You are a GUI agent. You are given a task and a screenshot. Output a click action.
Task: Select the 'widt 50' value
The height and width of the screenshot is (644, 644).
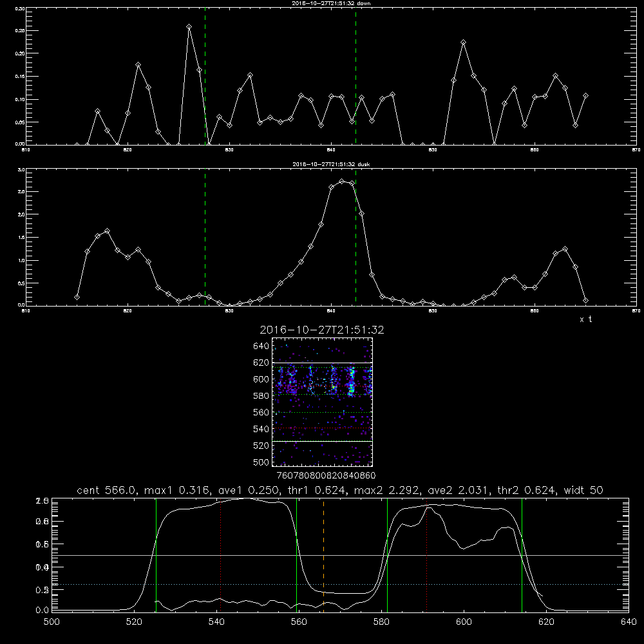tap(583, 490)
